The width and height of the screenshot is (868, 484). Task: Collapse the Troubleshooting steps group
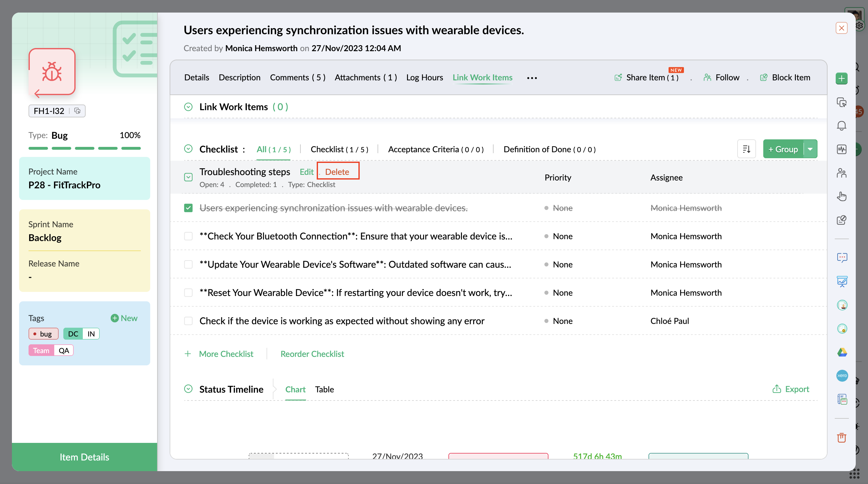(x=188, y=177)
